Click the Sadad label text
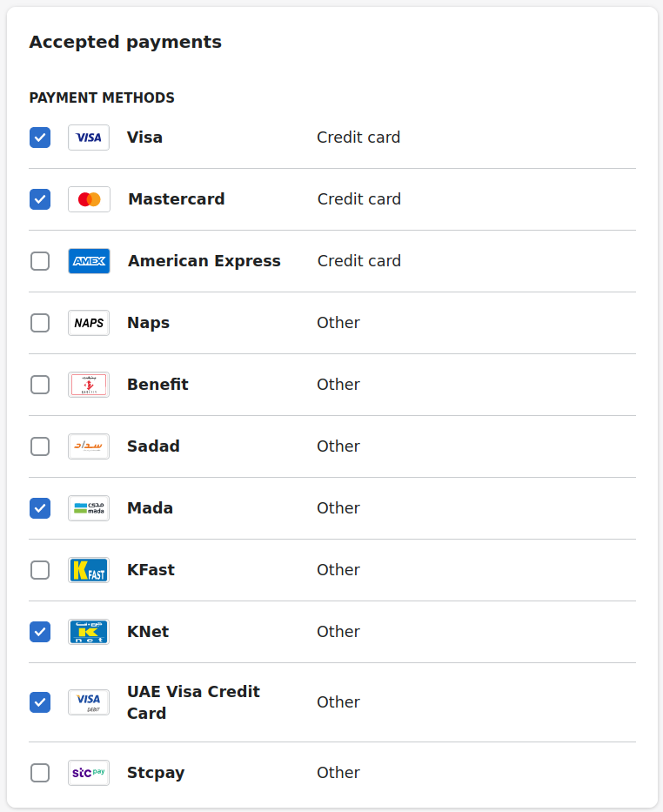 (154, 446)
